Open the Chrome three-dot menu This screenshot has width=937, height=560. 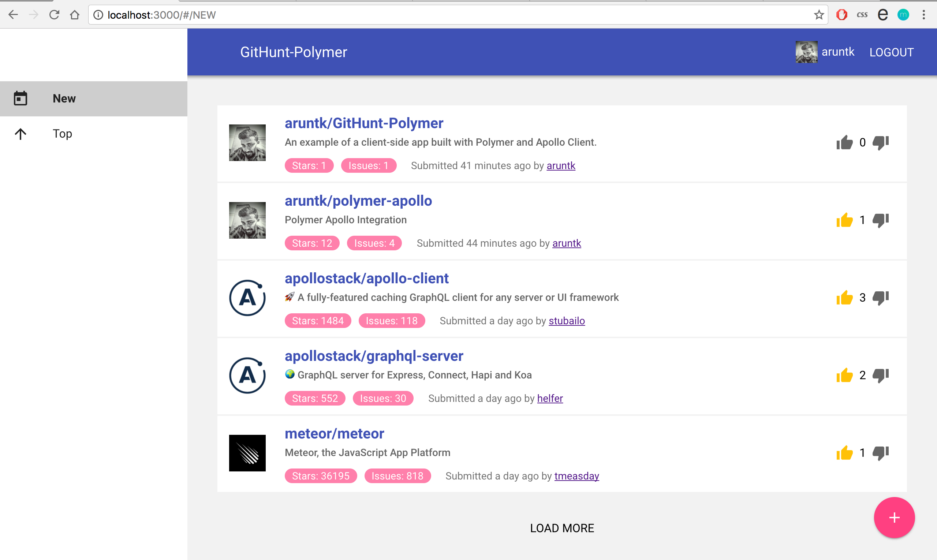point(923,15)
